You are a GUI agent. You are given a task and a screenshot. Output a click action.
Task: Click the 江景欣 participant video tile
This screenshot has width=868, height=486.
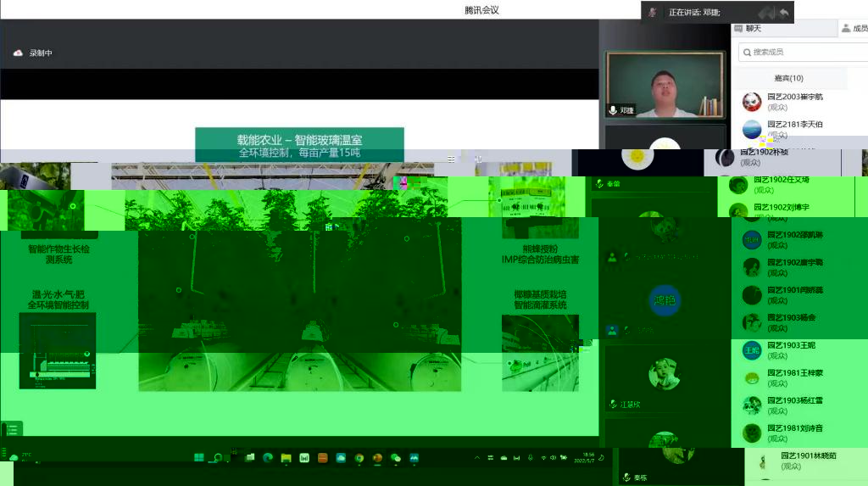[665, 379]
